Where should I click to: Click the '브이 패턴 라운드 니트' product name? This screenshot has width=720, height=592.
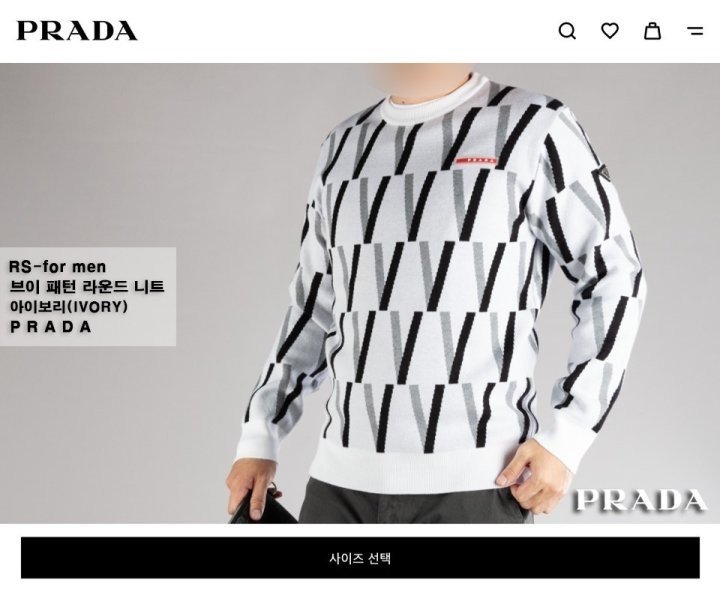[x=87, y=287]
